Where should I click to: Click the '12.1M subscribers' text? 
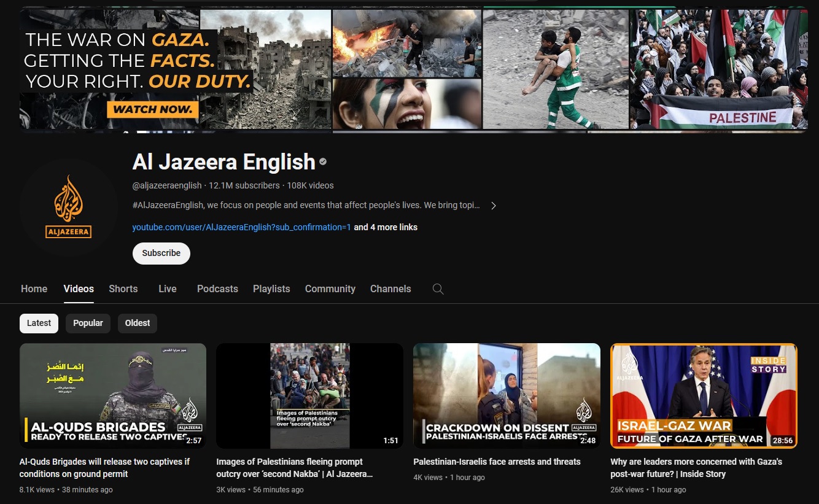[244, 185]
